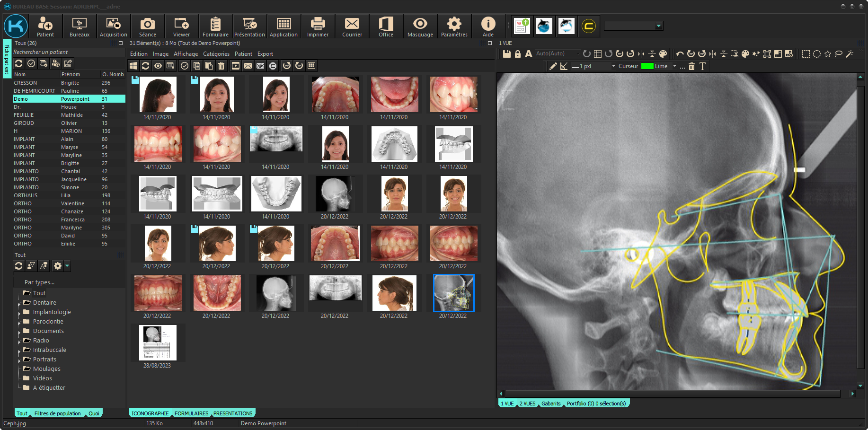Click the trash icon in the gallery toolbar

(x=221, y=66)
